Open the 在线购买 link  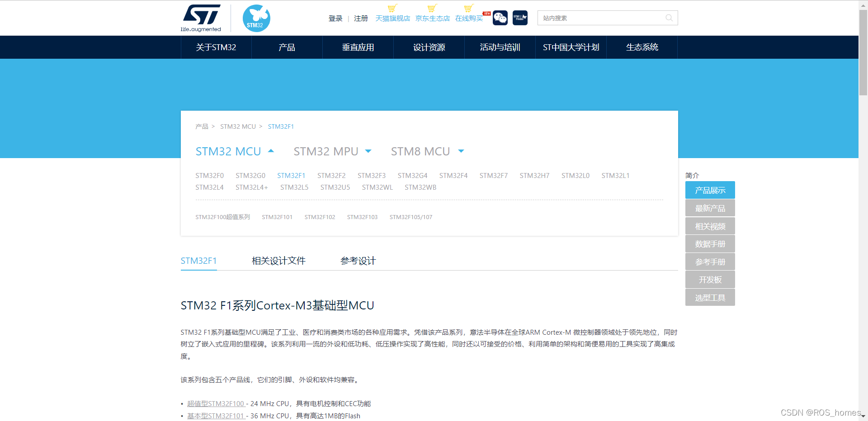click(469, 19)
